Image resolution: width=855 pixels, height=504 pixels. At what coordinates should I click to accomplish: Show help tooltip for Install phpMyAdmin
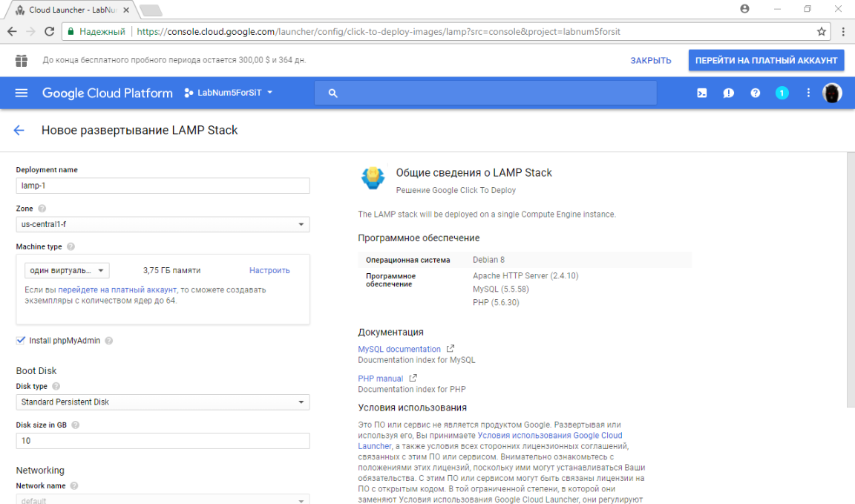[108, 341]
